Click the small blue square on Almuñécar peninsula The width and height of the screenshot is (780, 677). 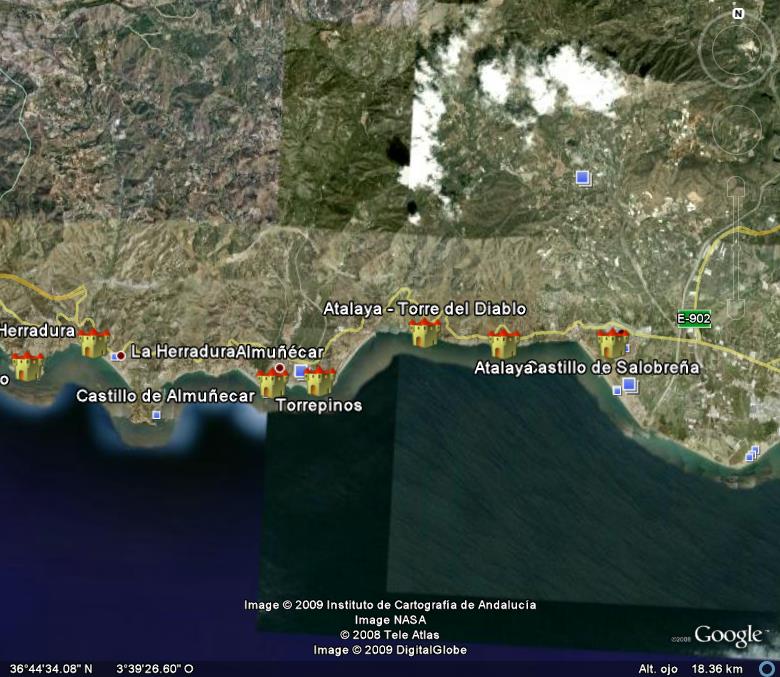pyautogui.click(x=156, y=414)
